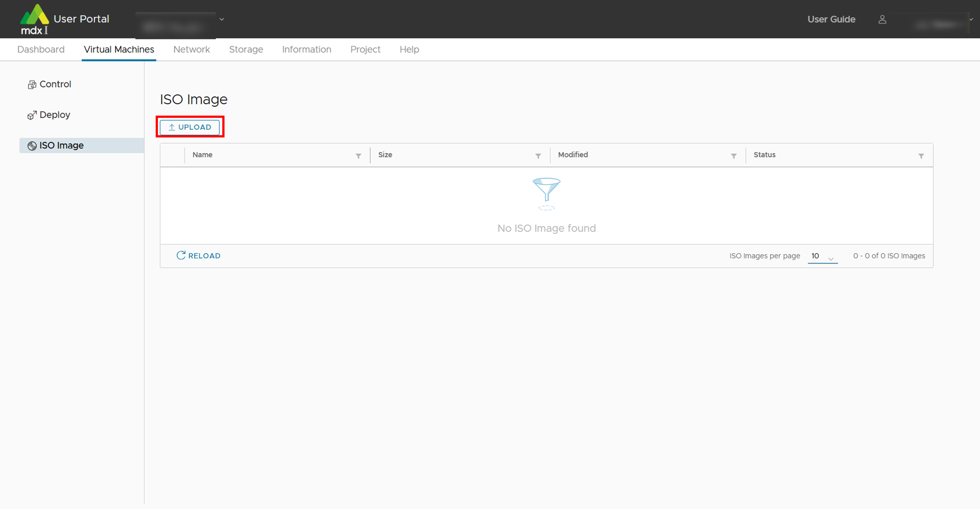Expand the user account menu chevron
This screenshot has width=980, height=509.
971,19
